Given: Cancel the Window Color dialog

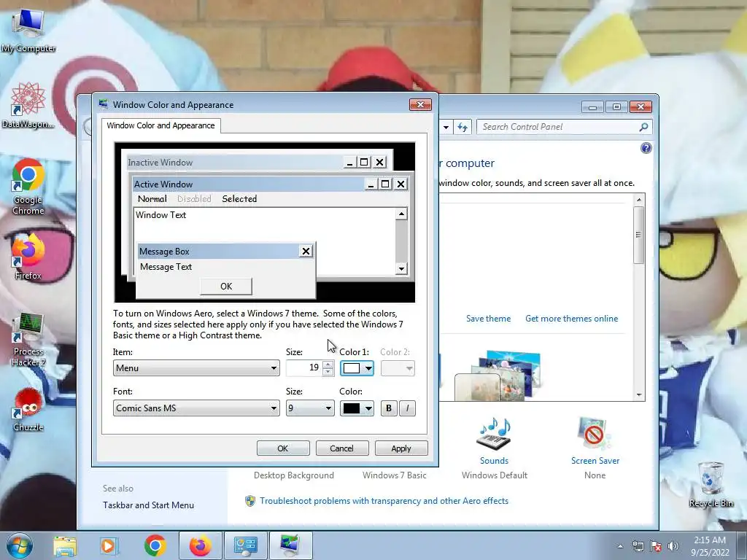Looking at the screenshot, I should tap(342, 448).
